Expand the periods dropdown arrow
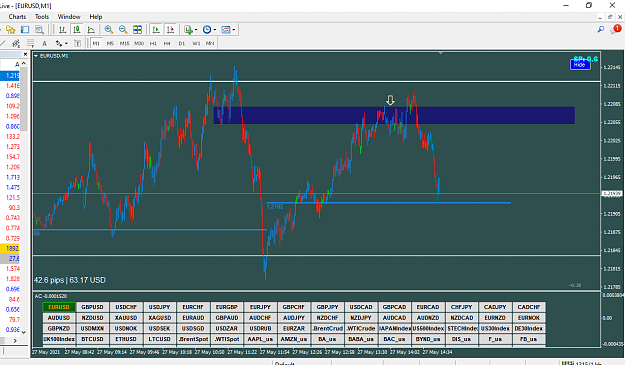This screenshot has width=625, height=365. click(x=215, y=29)
